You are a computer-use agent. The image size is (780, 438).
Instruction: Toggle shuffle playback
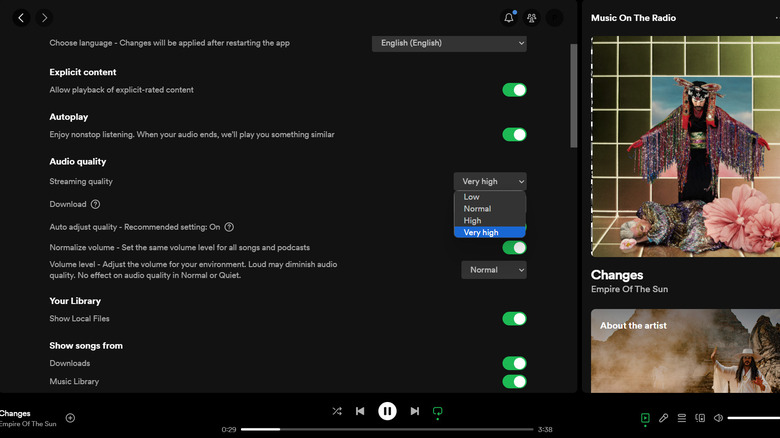[x=337, y=411]
